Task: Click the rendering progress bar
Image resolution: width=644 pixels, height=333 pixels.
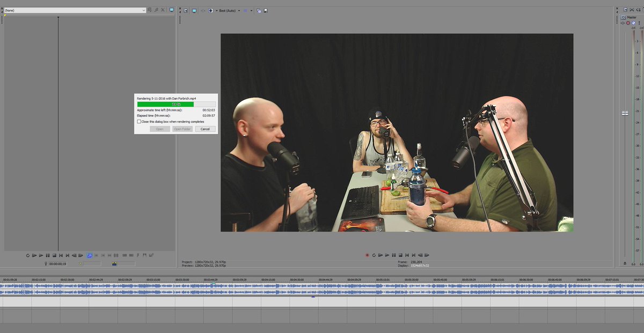Action: [x=177, y=105]
